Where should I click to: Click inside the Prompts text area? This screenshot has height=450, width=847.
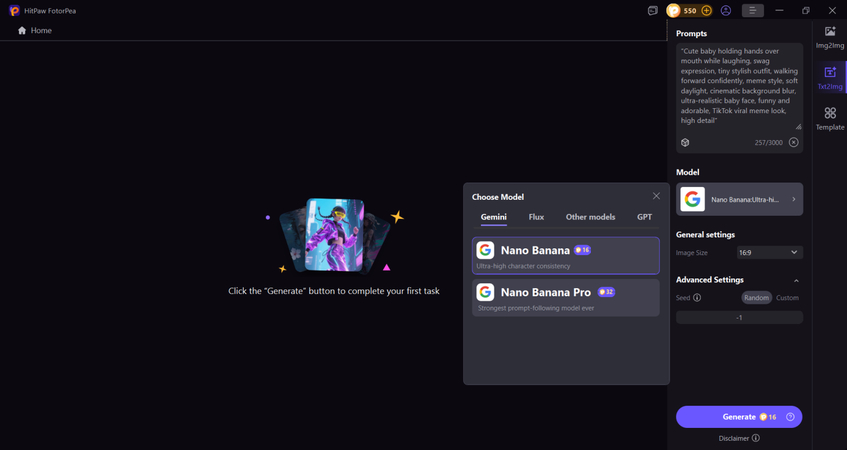738,86
